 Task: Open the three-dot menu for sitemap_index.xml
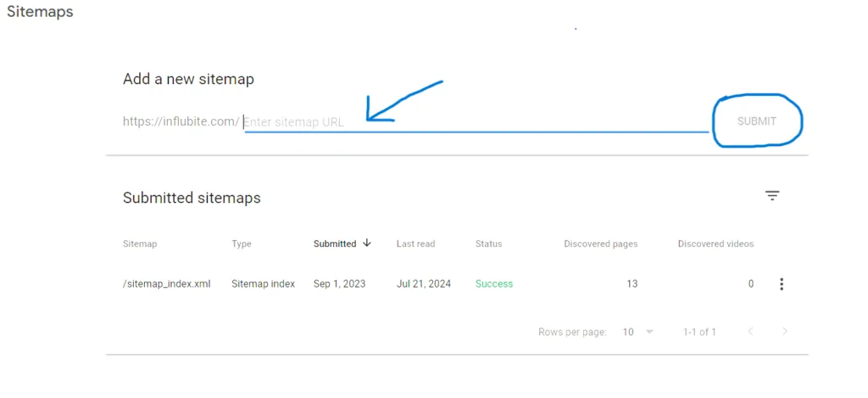(x=782, y=283)
